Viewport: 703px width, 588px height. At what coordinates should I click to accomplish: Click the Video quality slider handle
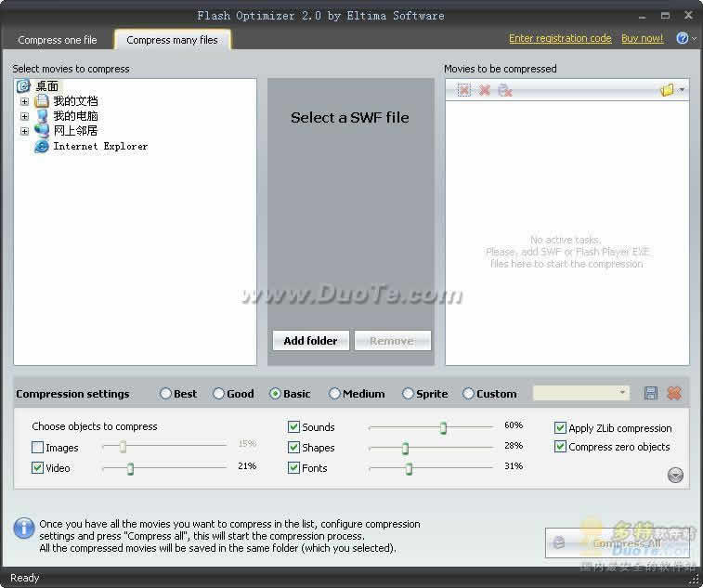point(130,469)
